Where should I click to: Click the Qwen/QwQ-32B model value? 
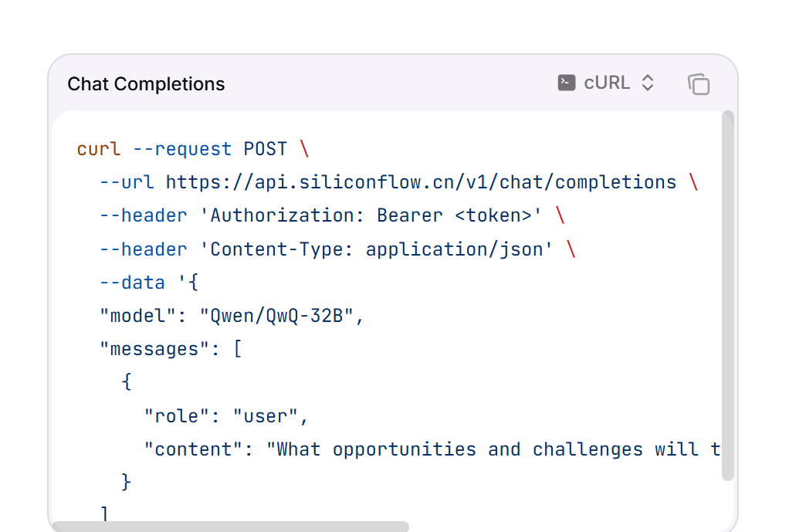[x=276, y=316]
